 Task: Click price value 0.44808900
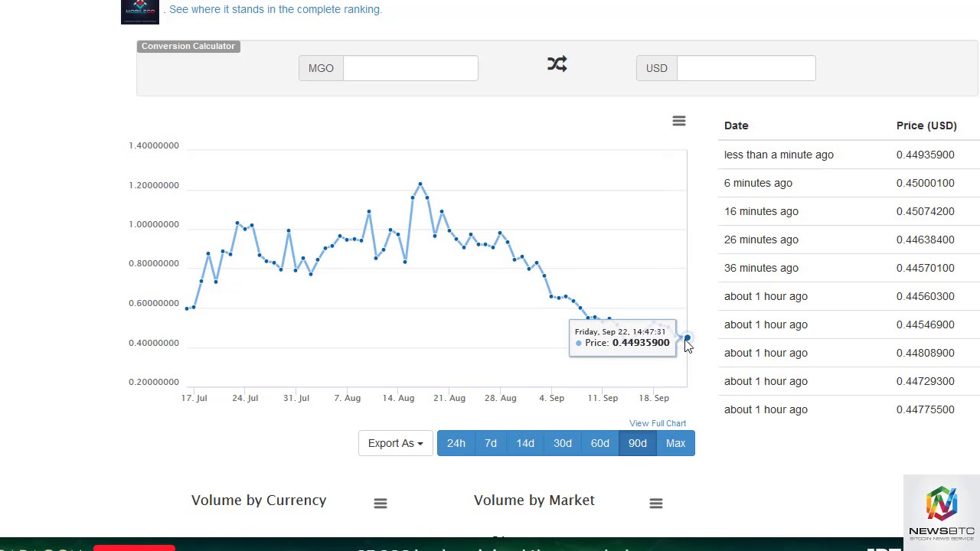point(926,353)
